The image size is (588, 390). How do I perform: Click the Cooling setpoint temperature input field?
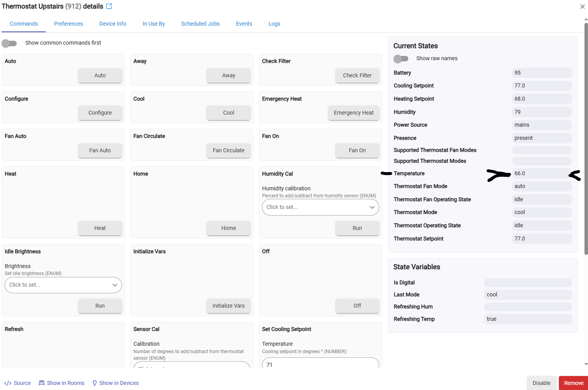[320, 364]
